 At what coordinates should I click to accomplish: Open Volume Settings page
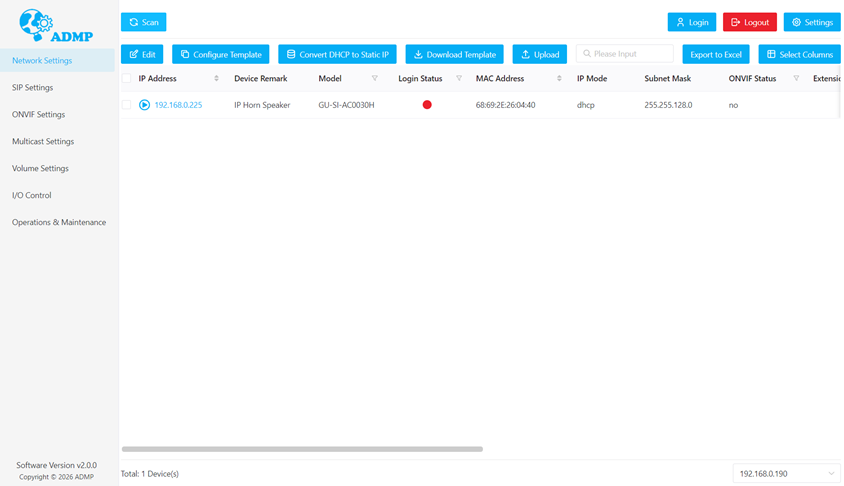click(57, 168)
